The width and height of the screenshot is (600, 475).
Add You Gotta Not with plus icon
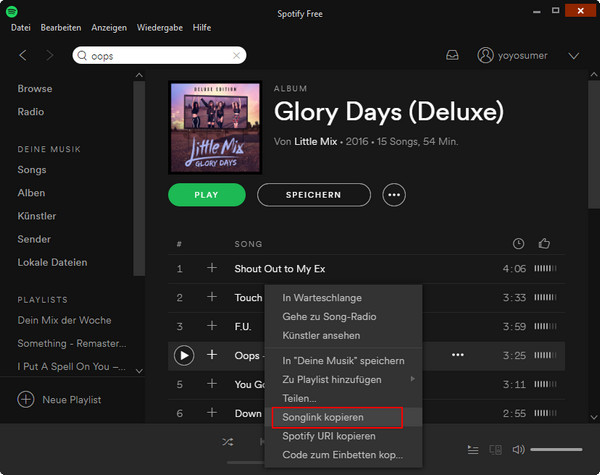coord(212,384)
